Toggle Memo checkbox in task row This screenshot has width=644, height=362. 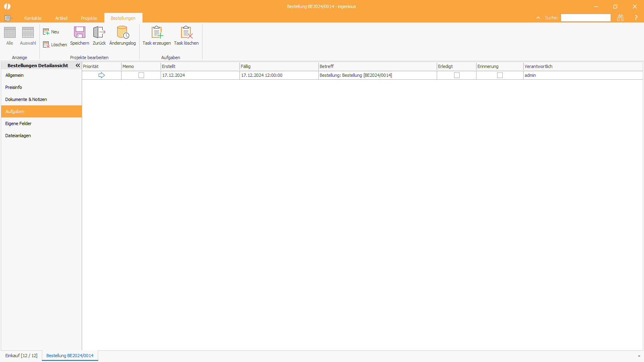pyautogui.click(x=141, y=75)
